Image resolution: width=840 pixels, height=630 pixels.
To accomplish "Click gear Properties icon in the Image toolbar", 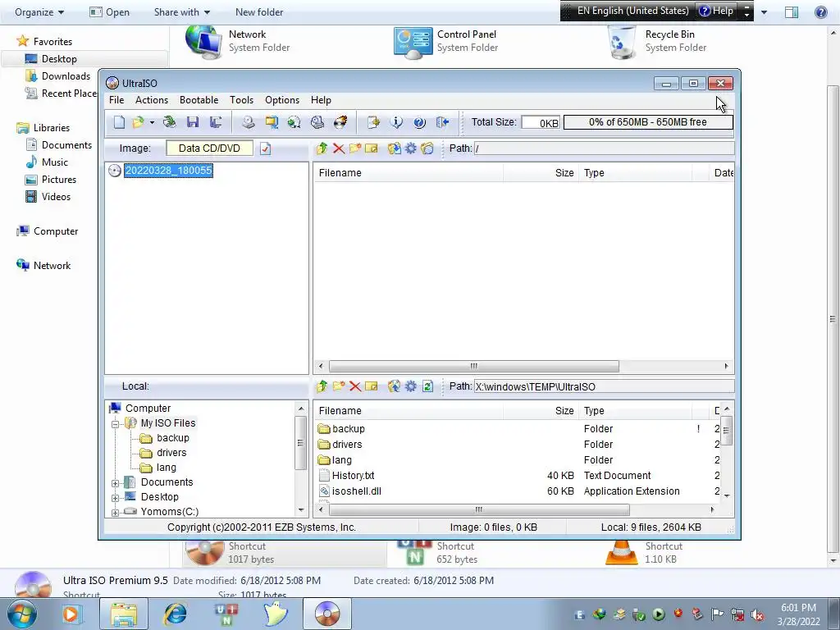I will (x=411, y=148).
